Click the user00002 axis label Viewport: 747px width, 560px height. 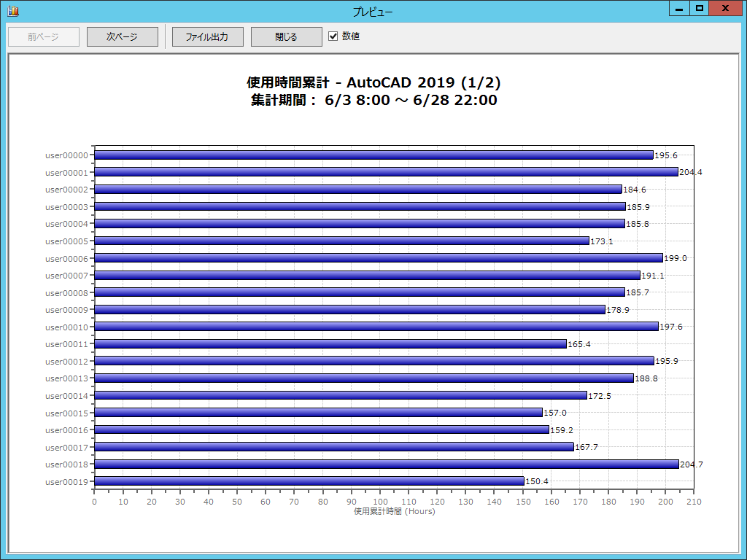[66, 190]
